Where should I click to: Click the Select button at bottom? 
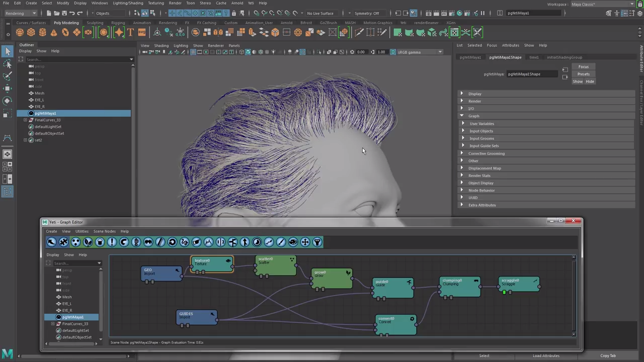(x=484, y=355)
